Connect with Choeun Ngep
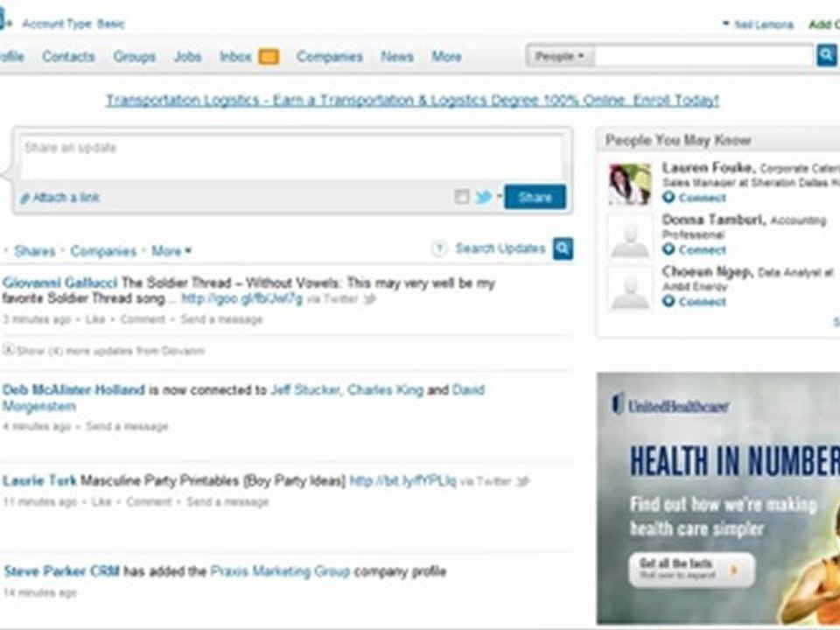The width and height of the screenshot is (840, 630). pyautogui.click(x=702, y=302)
